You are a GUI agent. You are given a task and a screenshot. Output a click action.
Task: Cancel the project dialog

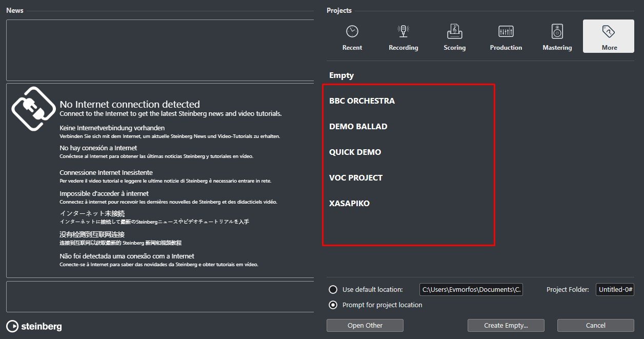596,325
